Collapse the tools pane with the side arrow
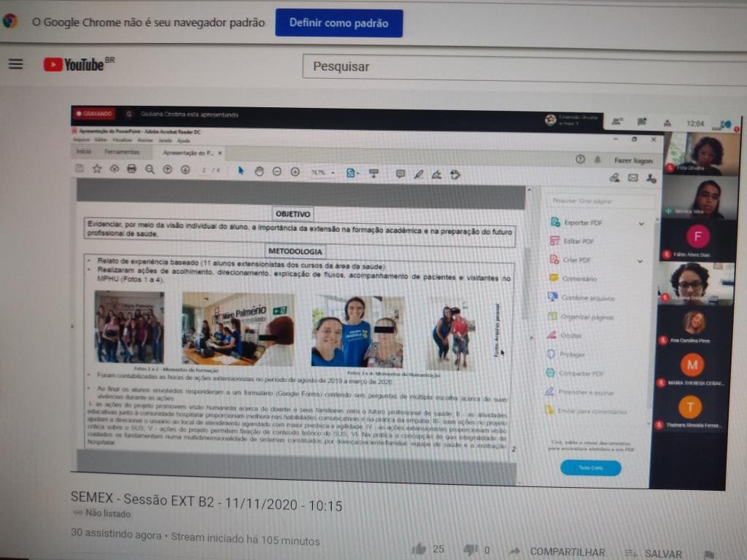747x560 pixels. (x=532, y=337)
